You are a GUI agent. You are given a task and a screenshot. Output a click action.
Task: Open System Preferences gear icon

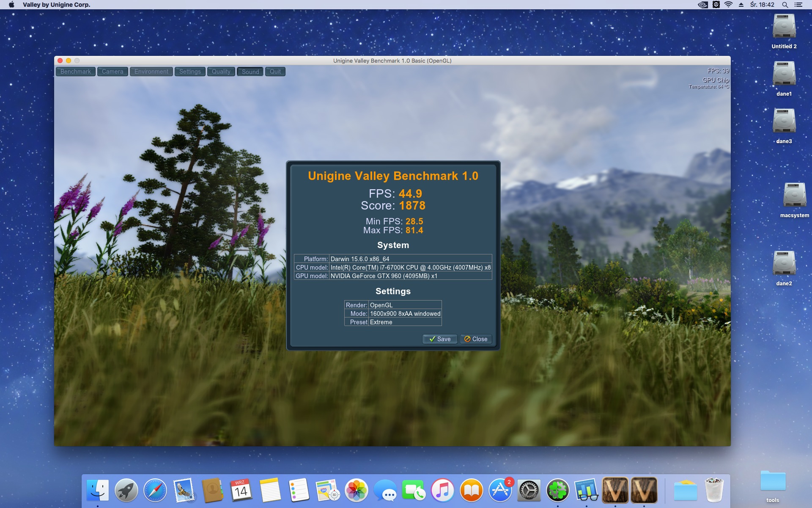pos(529,490)
